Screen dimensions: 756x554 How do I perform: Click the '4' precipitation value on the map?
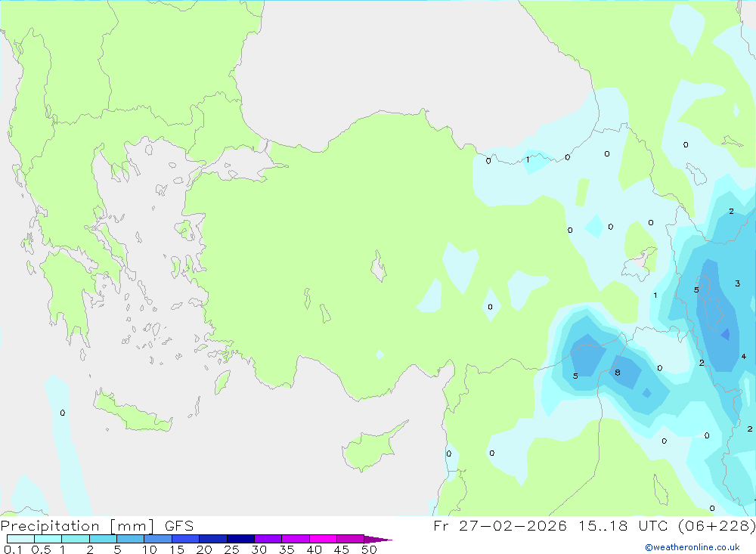(x=743, y=356)
